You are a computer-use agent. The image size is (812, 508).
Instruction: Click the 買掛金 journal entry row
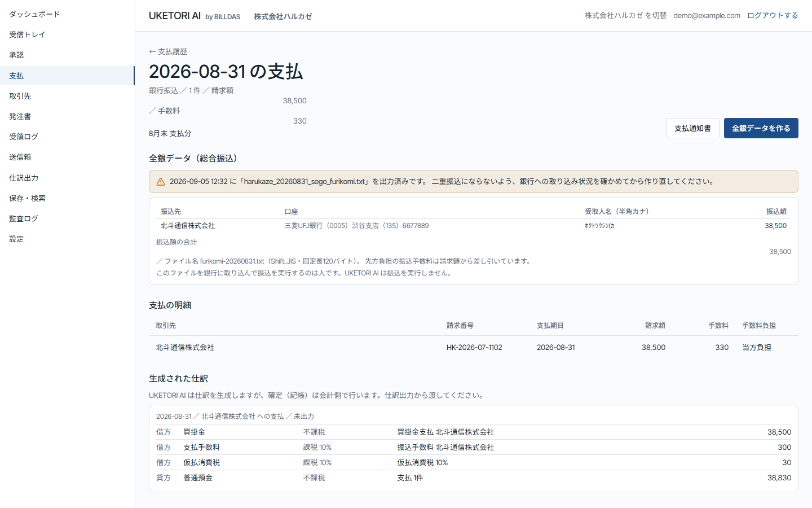click(x=474, y=432)
